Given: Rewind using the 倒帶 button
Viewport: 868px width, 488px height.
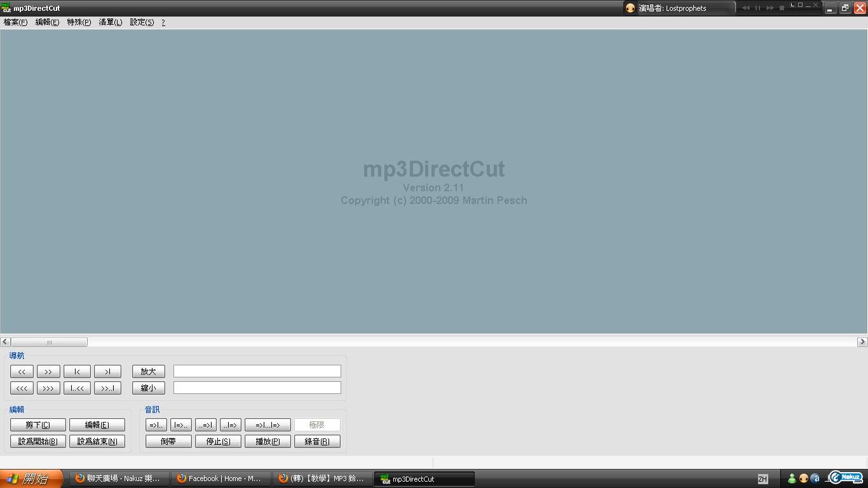Looking at the screenshot, I should (x=168, y=442).
